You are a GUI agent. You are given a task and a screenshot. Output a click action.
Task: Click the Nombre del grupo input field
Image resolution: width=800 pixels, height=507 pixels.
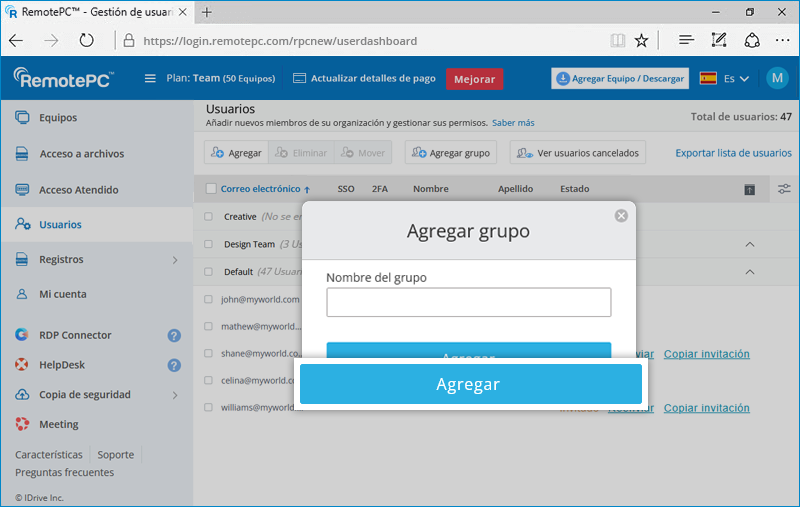click(x=468, y=302)
